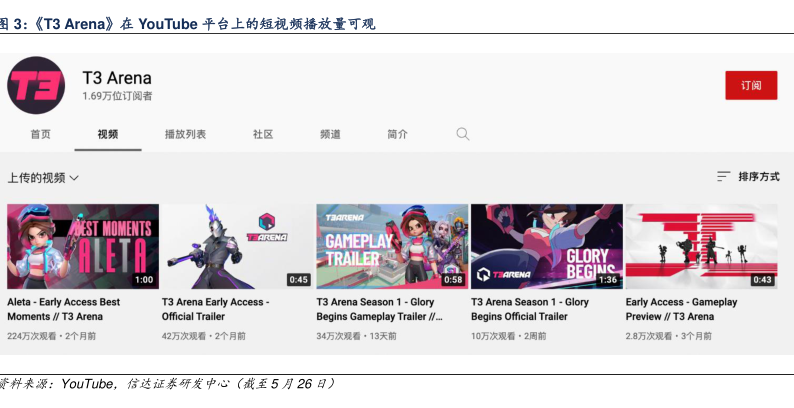Play the 0:43 Gameplay Preview thumbnail
This screenshot has width=794, height=408.
701,246
